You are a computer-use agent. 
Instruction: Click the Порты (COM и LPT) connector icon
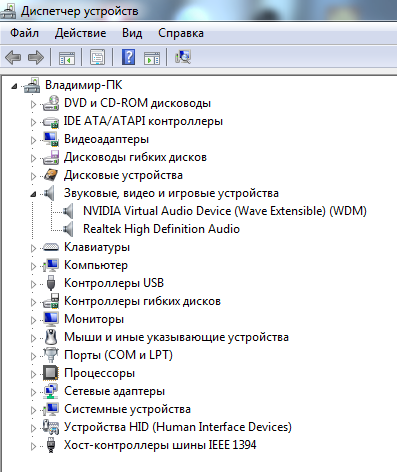(51, 355)
